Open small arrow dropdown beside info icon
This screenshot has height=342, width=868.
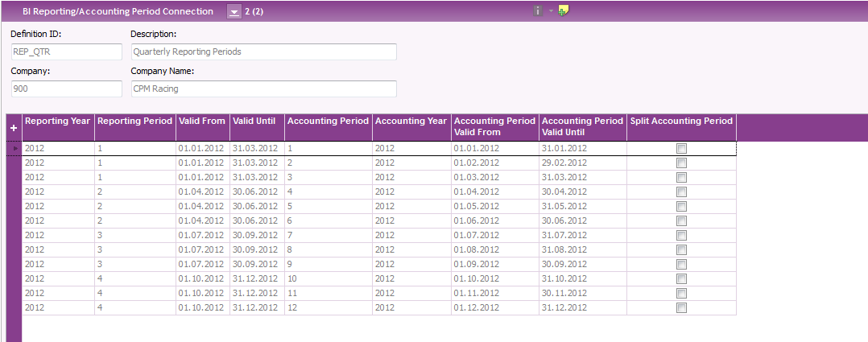(x=552, y=11)
